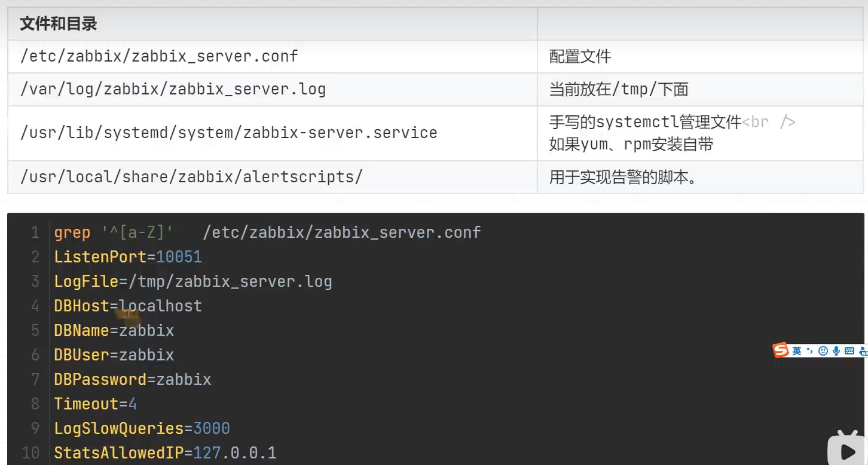Screen dimensions: 868x465
Task: Toggle the 英 English input mode
Action: click(x=797, y=351)
